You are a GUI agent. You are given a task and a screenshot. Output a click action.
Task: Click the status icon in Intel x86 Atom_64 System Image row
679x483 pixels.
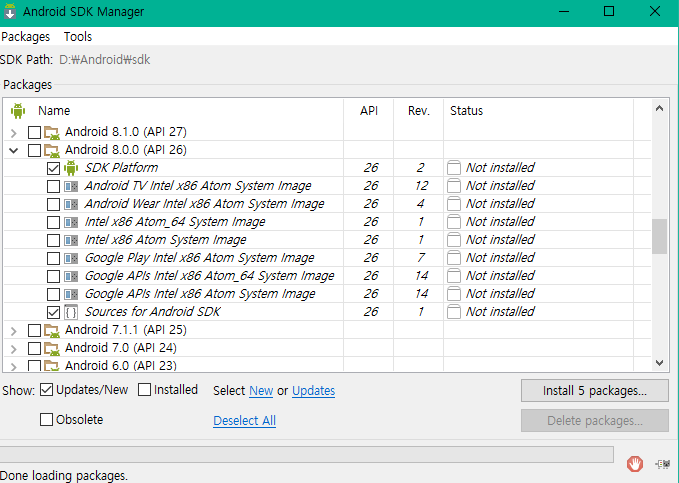[453, 222]
